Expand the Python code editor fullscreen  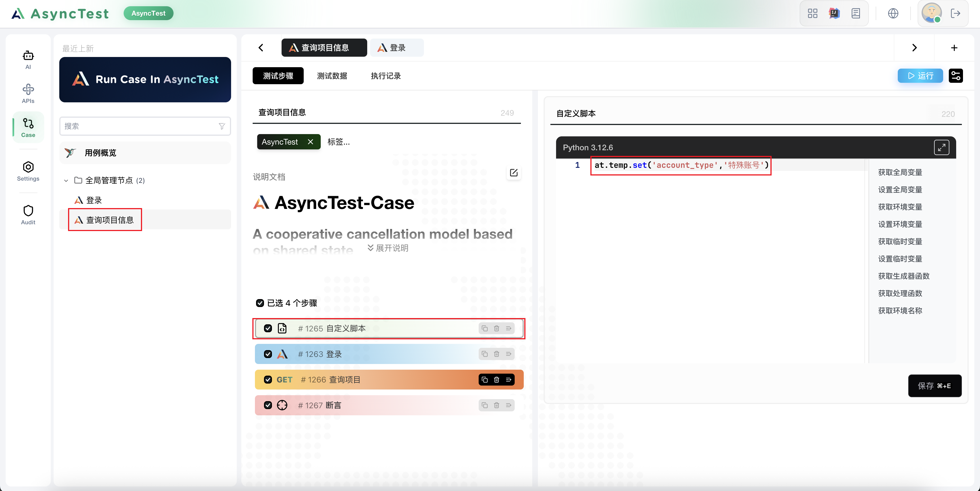click(941, 148)
